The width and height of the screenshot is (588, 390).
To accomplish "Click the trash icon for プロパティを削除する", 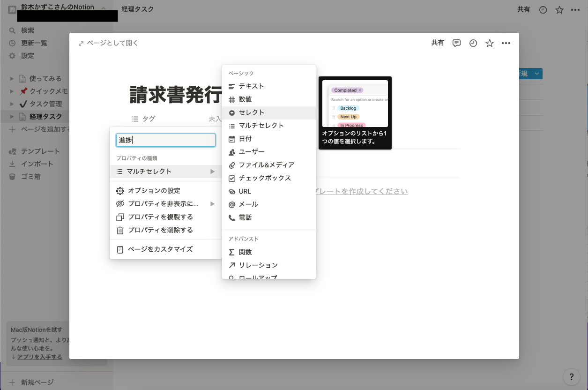I will [120, 230].
